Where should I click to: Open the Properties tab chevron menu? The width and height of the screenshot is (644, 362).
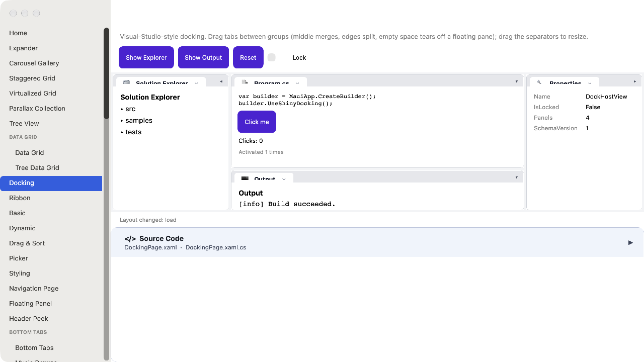click(590, 83)
